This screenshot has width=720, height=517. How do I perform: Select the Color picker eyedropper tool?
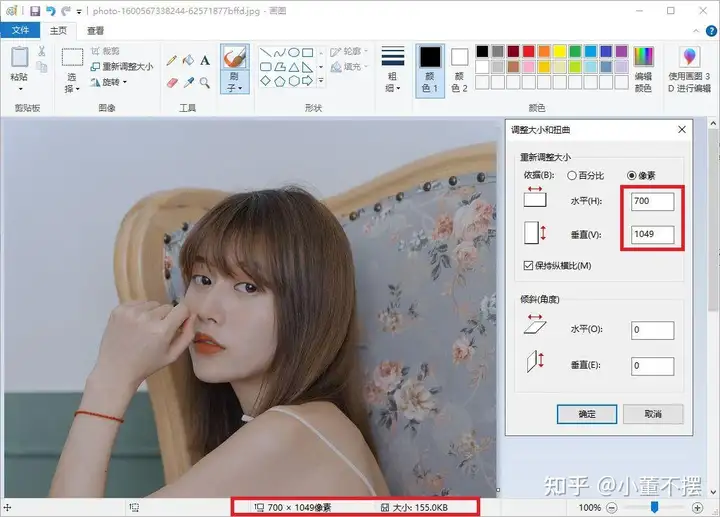[x=188, y=83]
